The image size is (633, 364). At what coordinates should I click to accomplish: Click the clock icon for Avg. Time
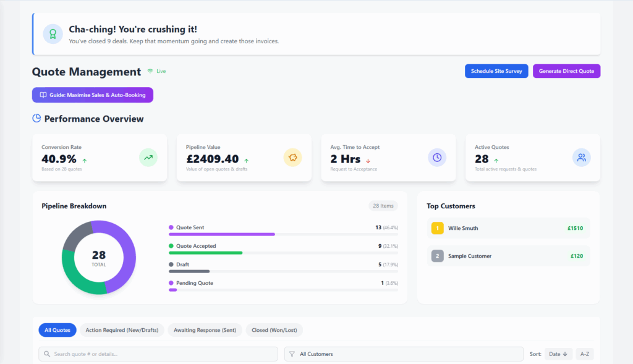coord(437,158)
